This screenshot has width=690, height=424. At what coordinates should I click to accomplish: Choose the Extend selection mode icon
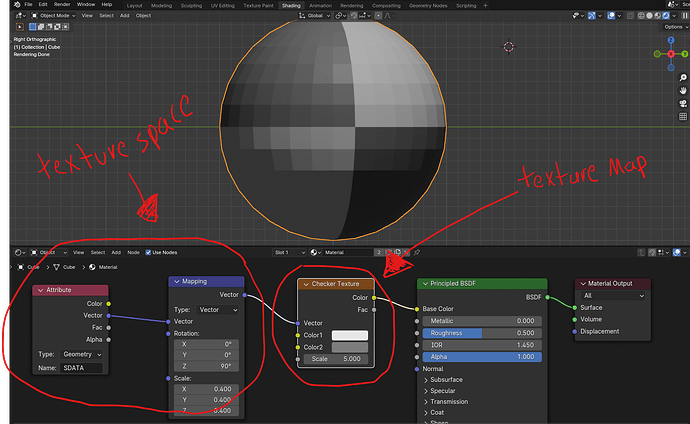[x=40, y=27]
